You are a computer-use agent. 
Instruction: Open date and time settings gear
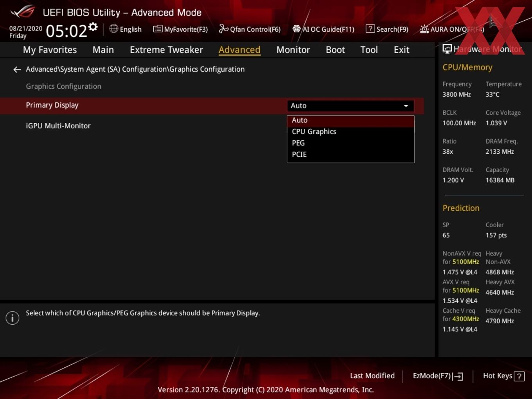tap(93, 27)
